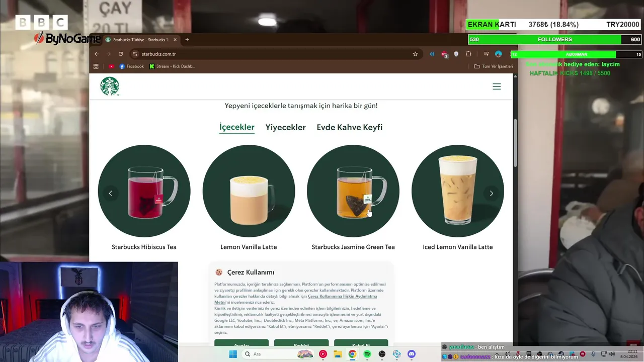Open File Explorer from the taskbar
Viewport: 644px width, 362px height.
point(338,354)
